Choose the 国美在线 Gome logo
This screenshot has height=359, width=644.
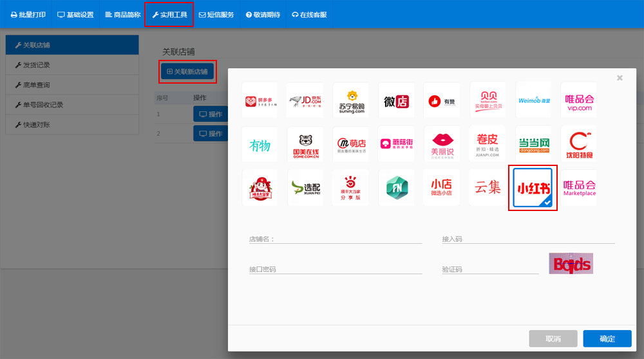click(305, 144)
